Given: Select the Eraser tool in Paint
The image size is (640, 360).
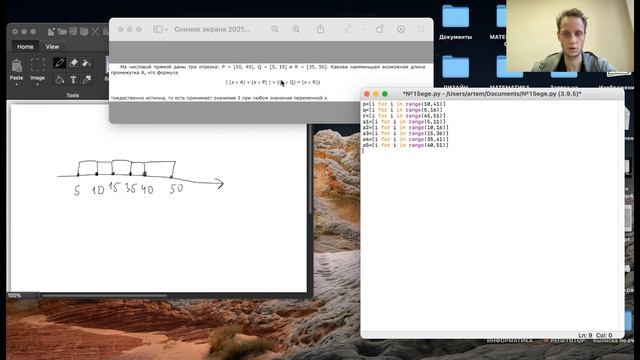Looking at the screenshot, I should (x=73, y=63).
